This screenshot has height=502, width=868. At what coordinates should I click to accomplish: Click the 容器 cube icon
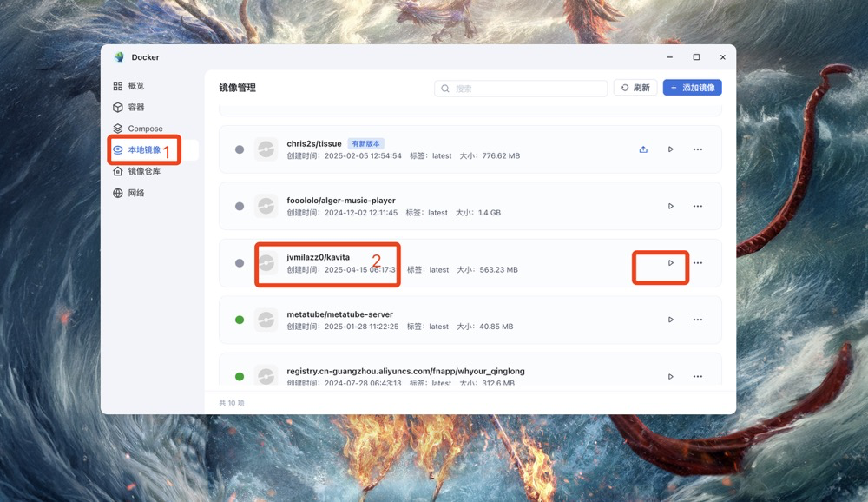click(117, 107)
